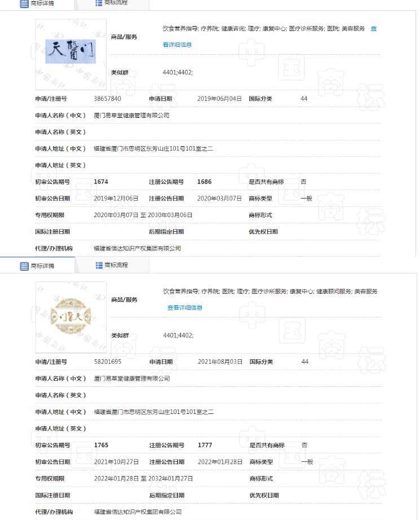This screenshot has width=420, height=520.
Task: Click application date 2019年06月04日
Action: [x=219, y=99]
